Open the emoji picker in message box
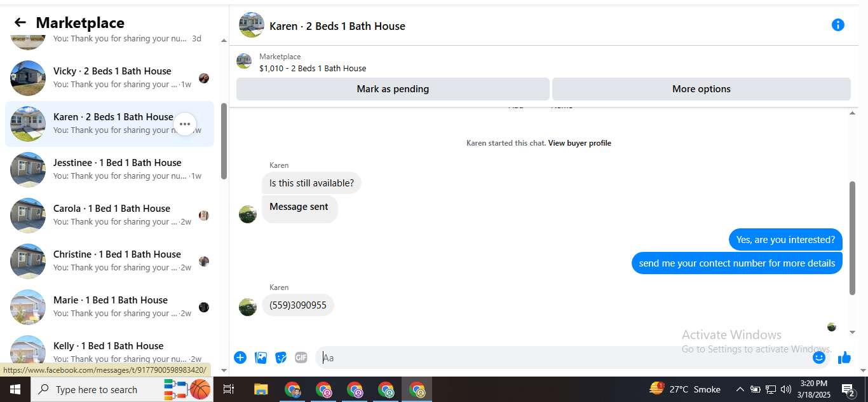Image resolution: width=868 pixels, height=402 pixels. pyautogui.click(x=819, y=357)
